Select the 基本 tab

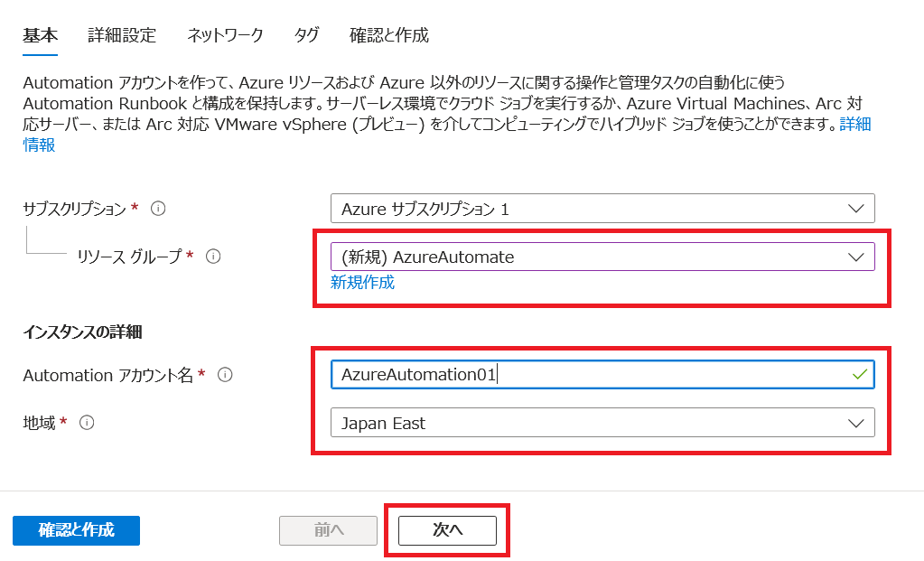click(x=40, y=35)
